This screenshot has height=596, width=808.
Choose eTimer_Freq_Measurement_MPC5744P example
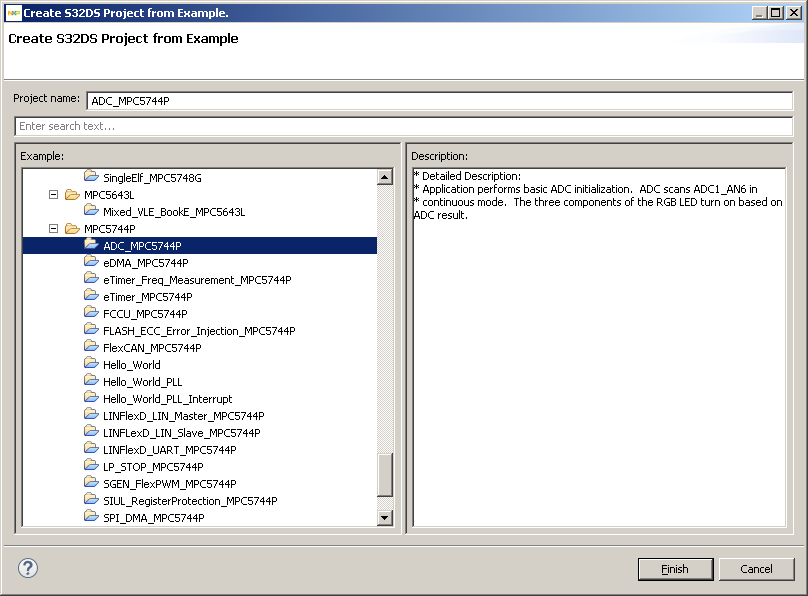click(197, 280)
